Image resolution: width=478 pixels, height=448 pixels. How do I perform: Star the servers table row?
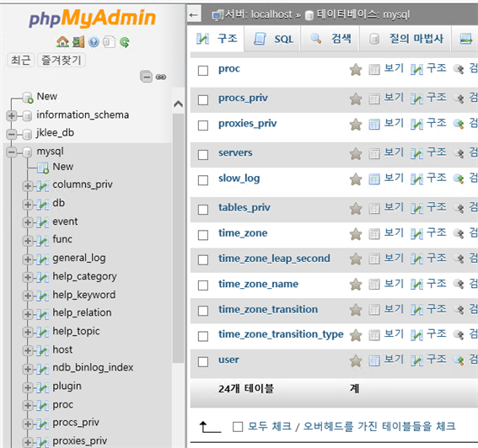356,154
